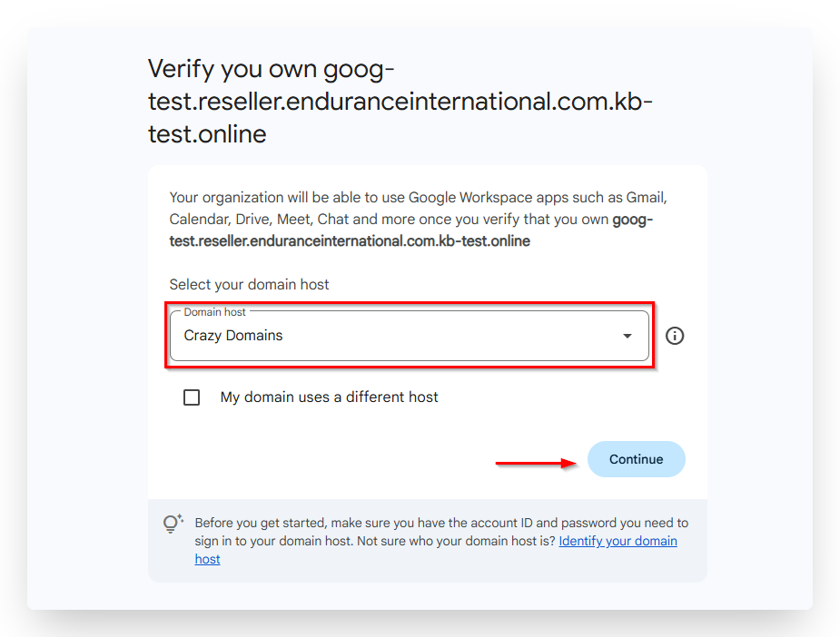Click 'test.online' at the heading's end
Image resolution: width=840 pixels, height=637 pixels.
(207, 134)
